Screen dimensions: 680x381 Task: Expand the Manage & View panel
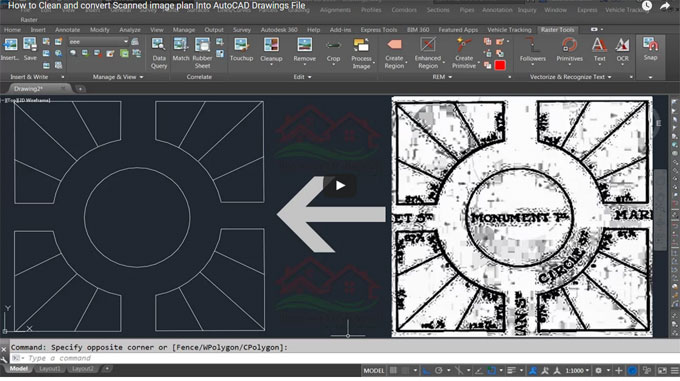tap(118, 77)
